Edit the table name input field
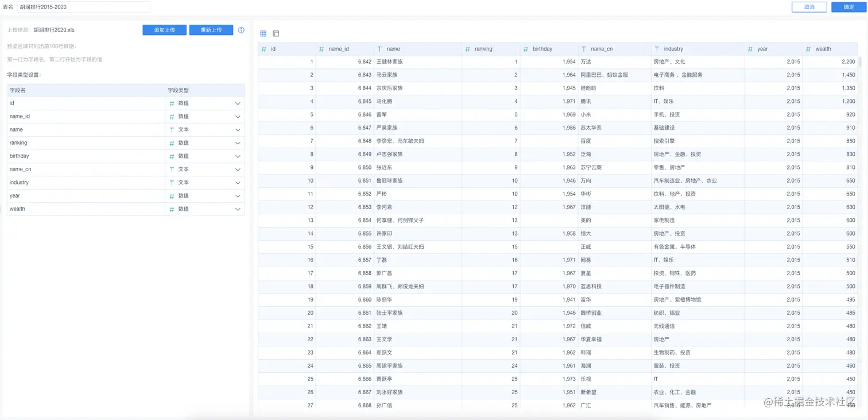 click(x=84, y=7)
